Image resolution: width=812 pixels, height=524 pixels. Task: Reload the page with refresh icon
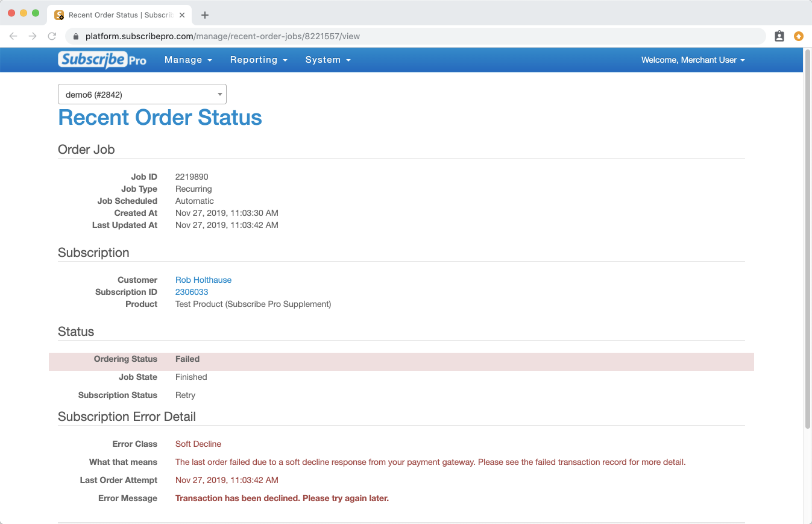click(52, 36)
